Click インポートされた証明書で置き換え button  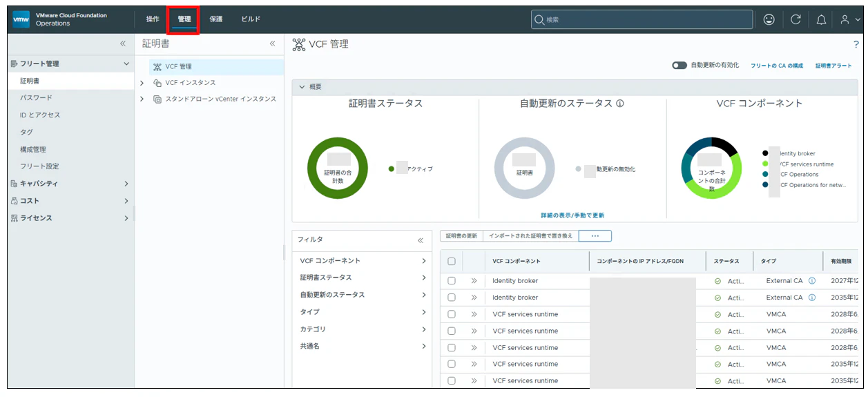pyautogui.click(x=531, y=236)
